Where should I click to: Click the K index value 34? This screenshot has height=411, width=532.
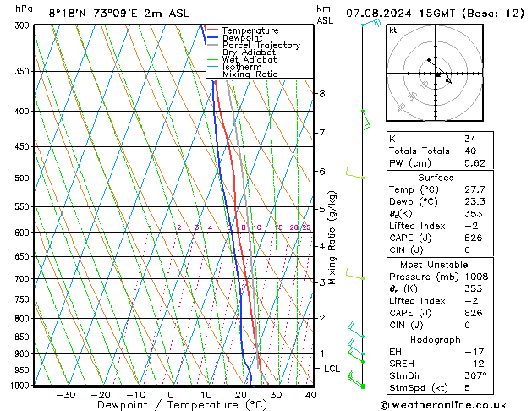(x=470, y=139)
